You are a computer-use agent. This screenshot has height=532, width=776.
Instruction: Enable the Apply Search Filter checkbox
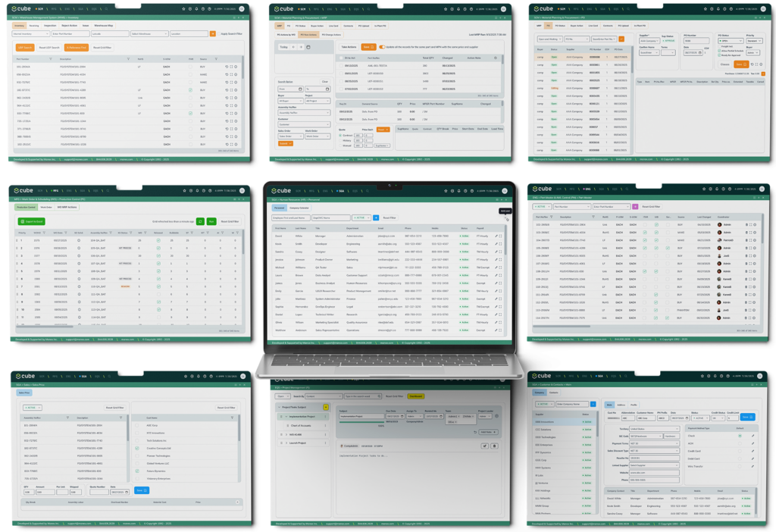click(x=217, y=34)
